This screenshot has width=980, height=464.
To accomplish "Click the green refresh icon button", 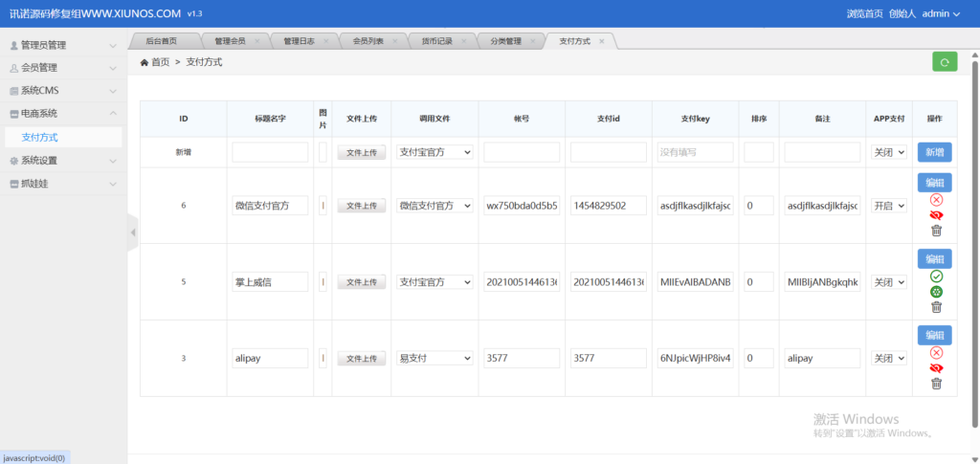I will pyautogui.click(x=944, y=62).
